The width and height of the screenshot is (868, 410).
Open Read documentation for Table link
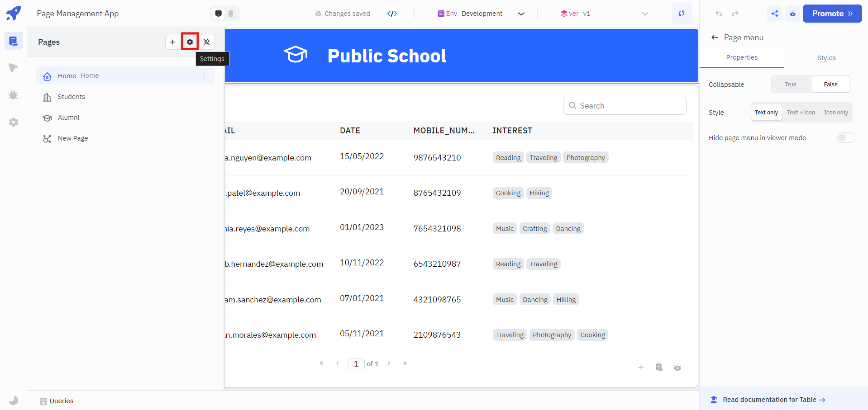point(774,400)
